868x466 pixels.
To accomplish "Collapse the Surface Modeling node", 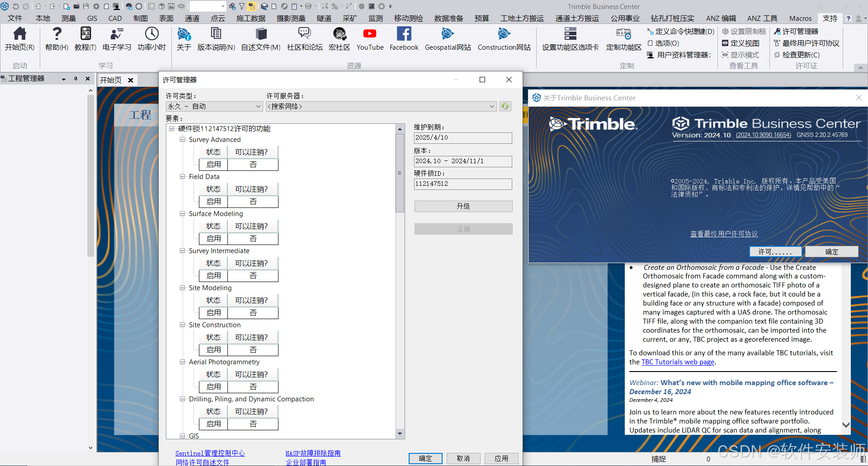I will (x=183, y=214).
